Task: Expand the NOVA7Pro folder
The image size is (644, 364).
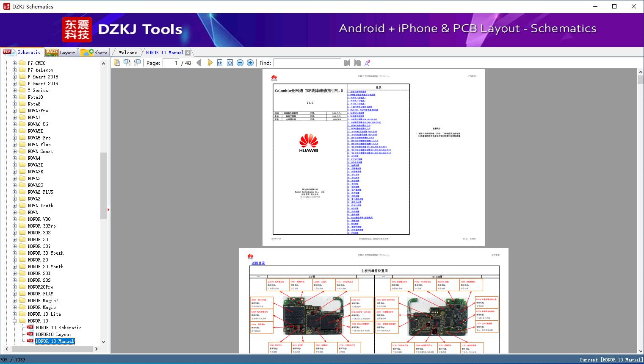Action: (x=15, y=111)
